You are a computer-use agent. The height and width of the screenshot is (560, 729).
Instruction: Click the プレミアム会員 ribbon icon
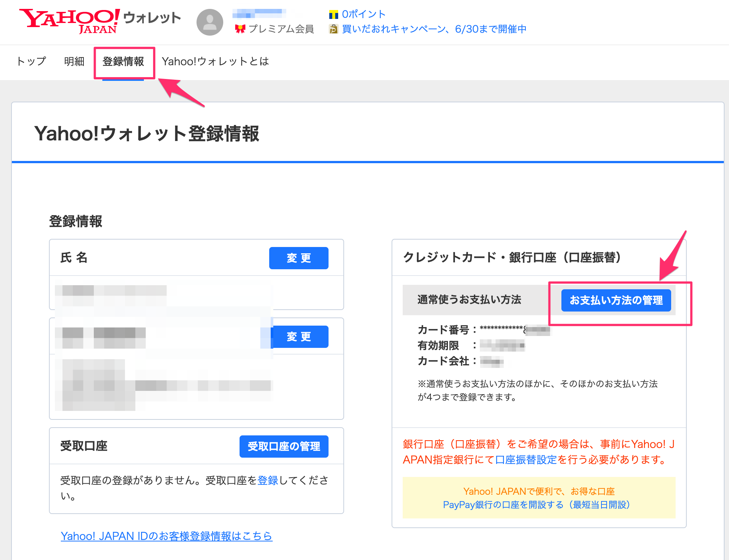coord(240,29)
